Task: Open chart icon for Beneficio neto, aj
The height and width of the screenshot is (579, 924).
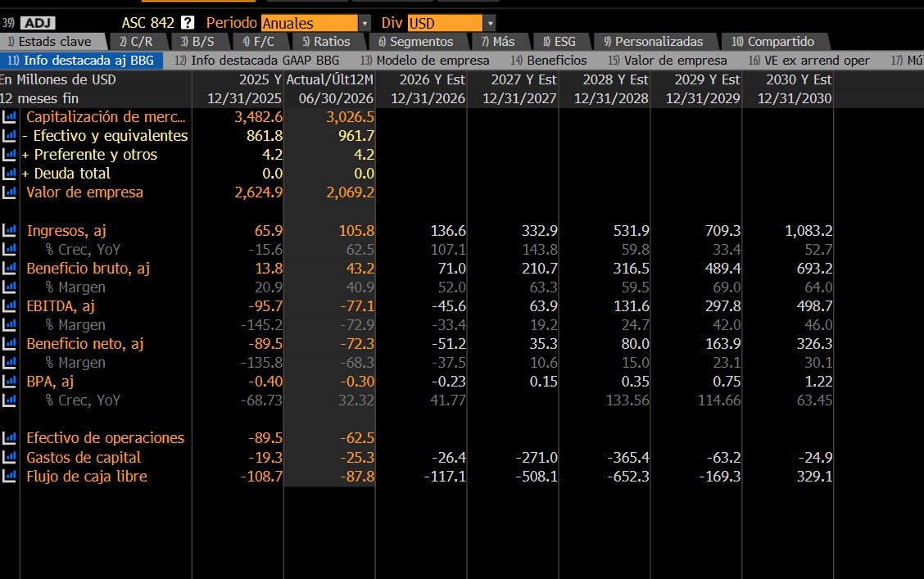Action: (x=10, y=343)
